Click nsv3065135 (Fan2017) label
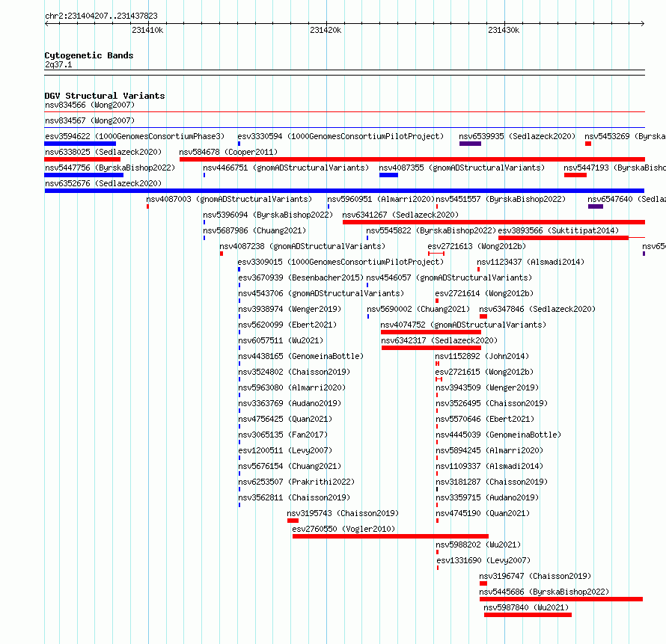The width and height of the screenshot is (666, 644). click(282, 435)
